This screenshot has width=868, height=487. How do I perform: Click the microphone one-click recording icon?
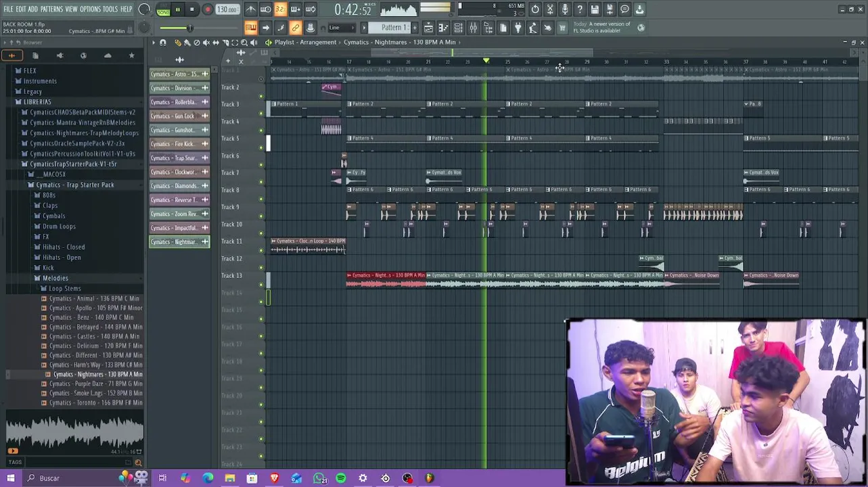[565, 9]
